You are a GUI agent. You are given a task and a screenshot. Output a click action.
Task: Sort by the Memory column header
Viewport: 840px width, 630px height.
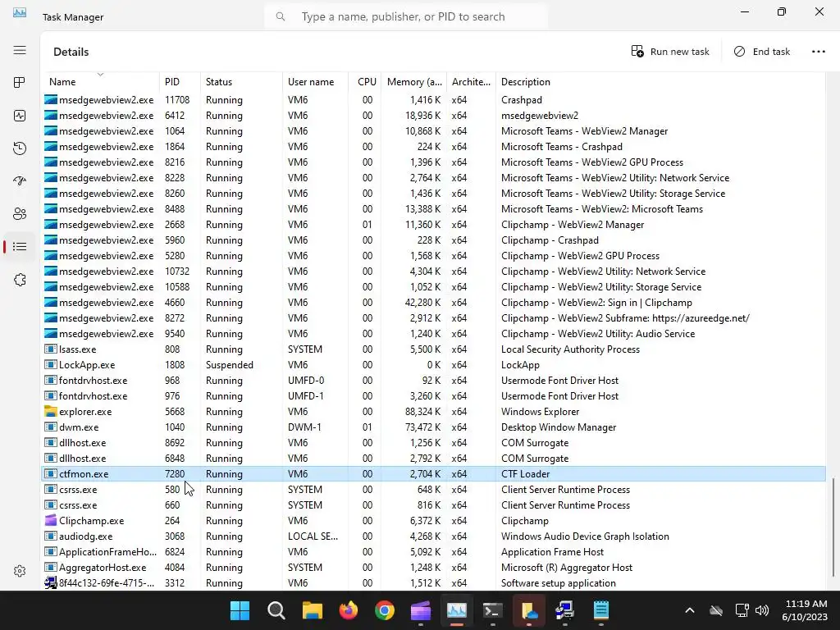point(413,82)
